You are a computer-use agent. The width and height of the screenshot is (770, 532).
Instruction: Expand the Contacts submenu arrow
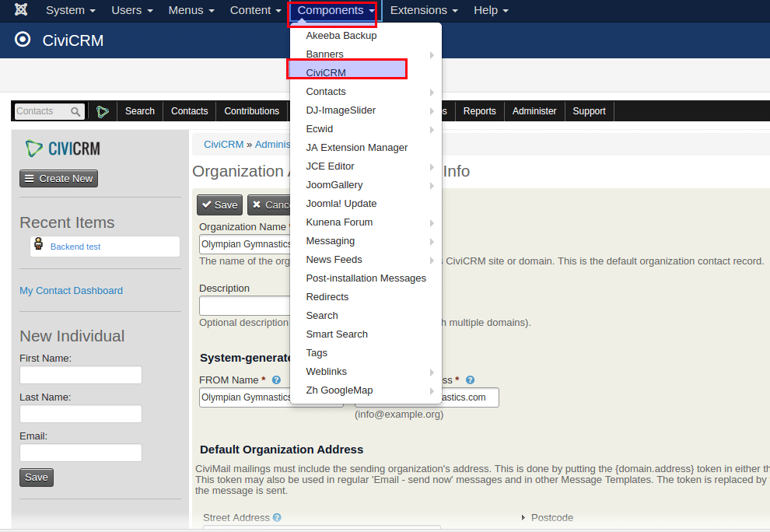[x=432, y=93]
